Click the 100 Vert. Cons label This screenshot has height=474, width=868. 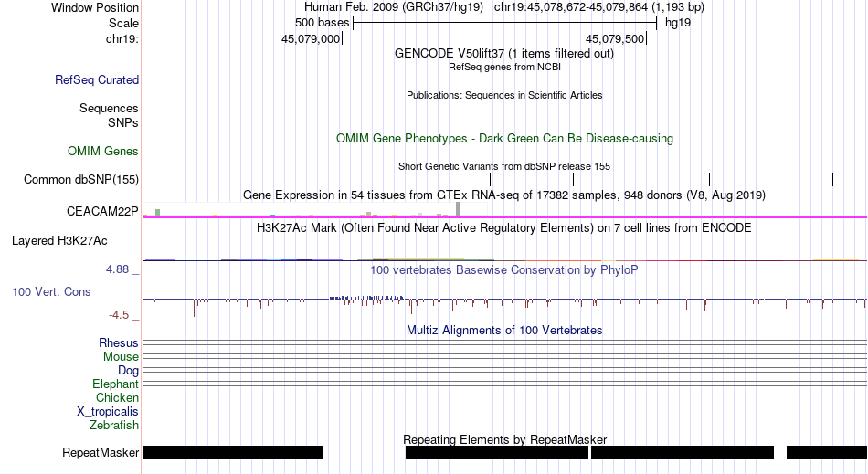tap(51, 291)
